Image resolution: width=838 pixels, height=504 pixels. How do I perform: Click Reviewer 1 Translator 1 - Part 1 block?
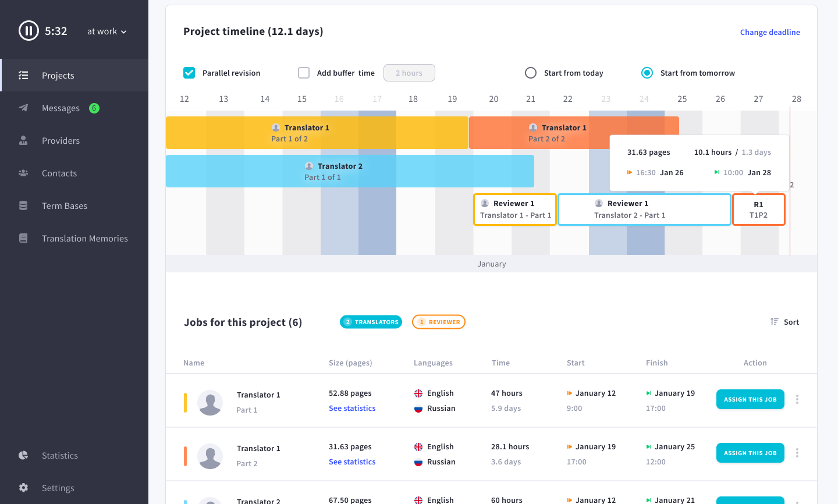(x=515, y=210)
